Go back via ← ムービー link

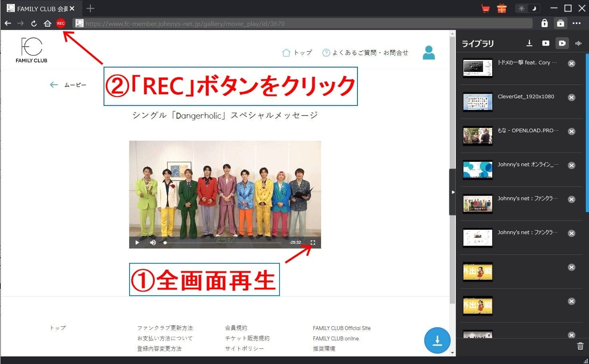click(68, 85)
